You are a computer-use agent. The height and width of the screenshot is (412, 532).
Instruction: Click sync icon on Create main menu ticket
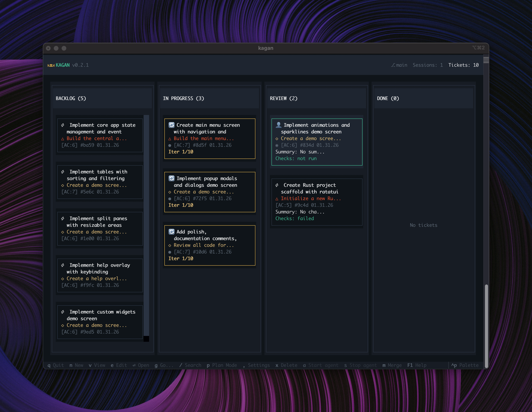click(x=171, y=125)
